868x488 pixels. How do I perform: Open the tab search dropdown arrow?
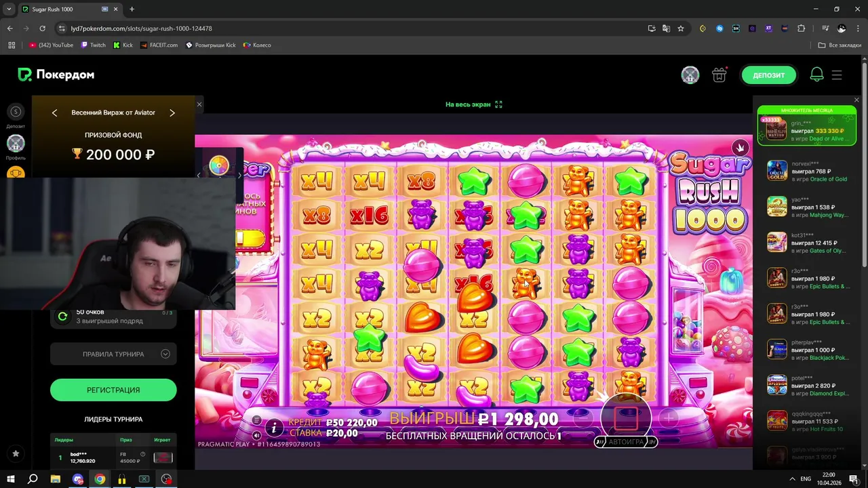click(x=9, y=9)
